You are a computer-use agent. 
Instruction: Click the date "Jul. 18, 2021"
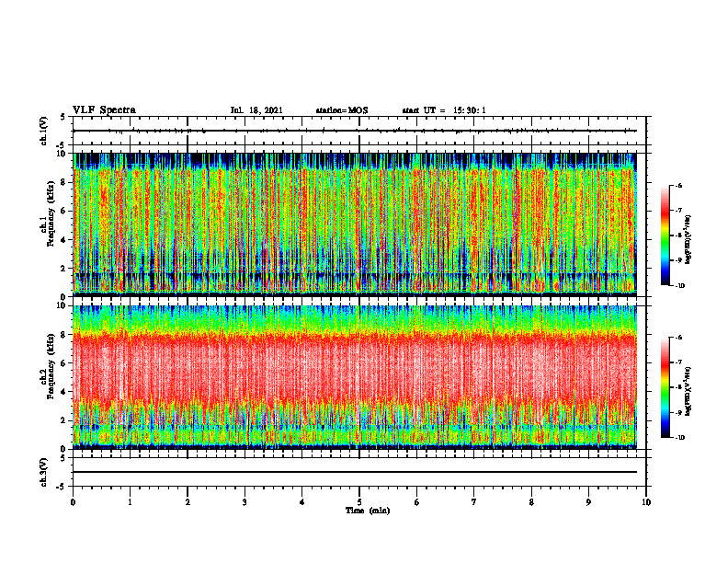pyautogui.click(x=256, y=110)
